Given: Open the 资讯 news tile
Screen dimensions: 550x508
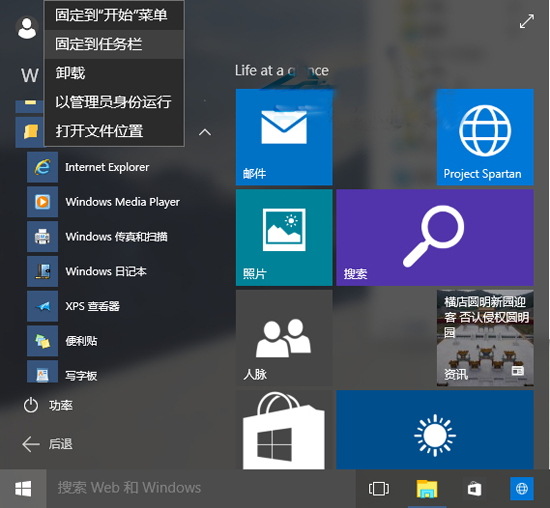Looking at the screenshot, I should coord(485,338).
